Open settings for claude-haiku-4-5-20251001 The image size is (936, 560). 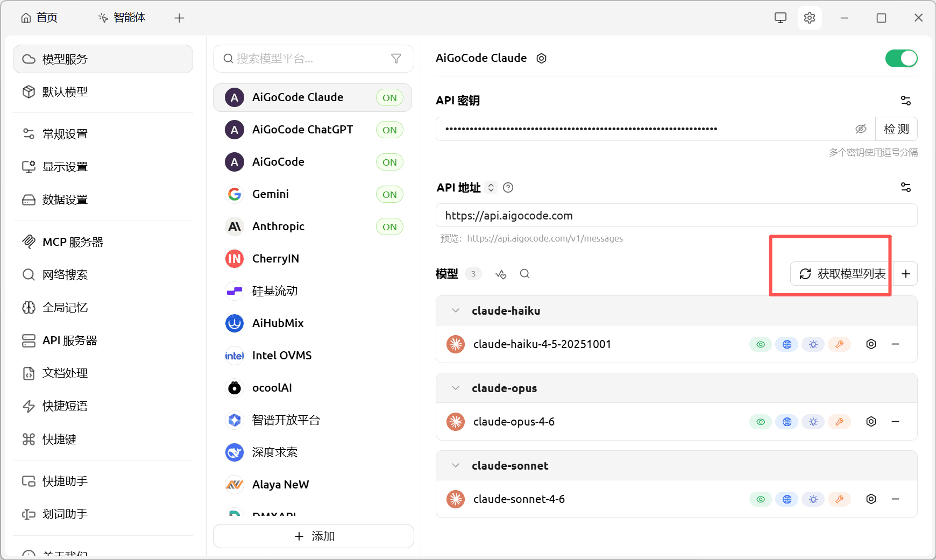coord(871,344)
